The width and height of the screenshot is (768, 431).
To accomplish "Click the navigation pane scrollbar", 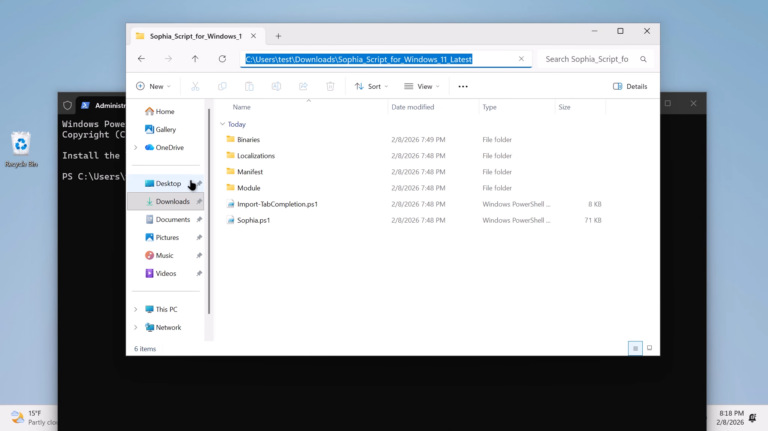I will point(209,211).
